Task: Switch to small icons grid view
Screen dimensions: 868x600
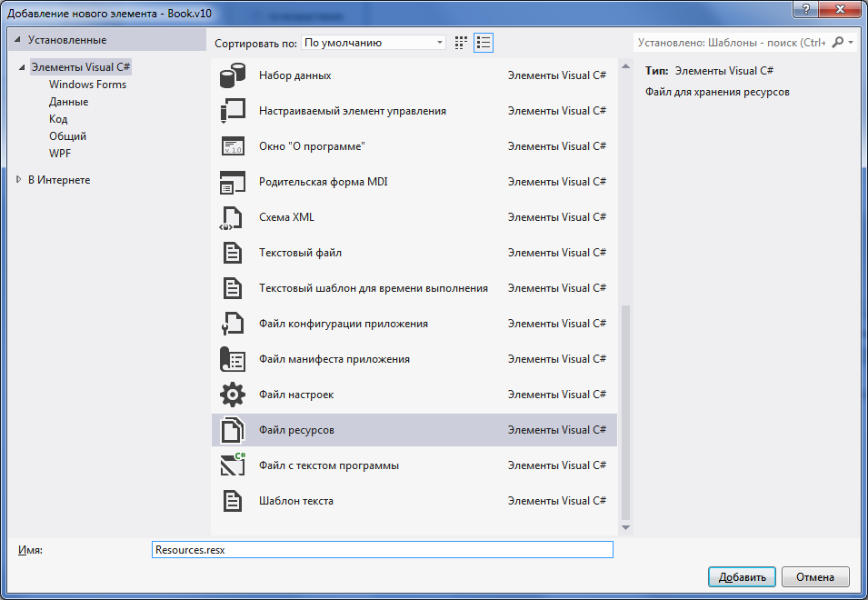Action: pyautogui.click(x=462, y=43)
